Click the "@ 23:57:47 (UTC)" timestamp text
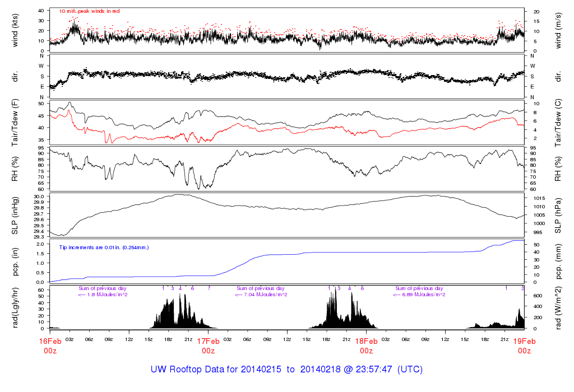Screen dimensions: 574x392 click(383, 370)
